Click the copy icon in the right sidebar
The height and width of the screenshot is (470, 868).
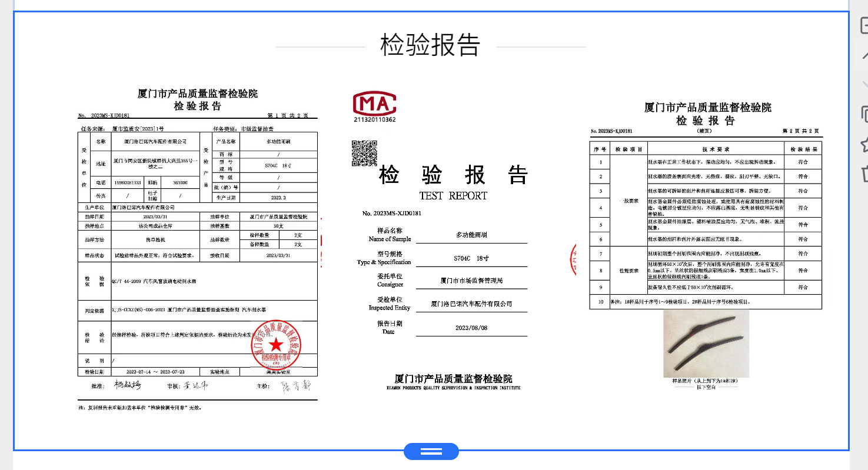[864, 113]
